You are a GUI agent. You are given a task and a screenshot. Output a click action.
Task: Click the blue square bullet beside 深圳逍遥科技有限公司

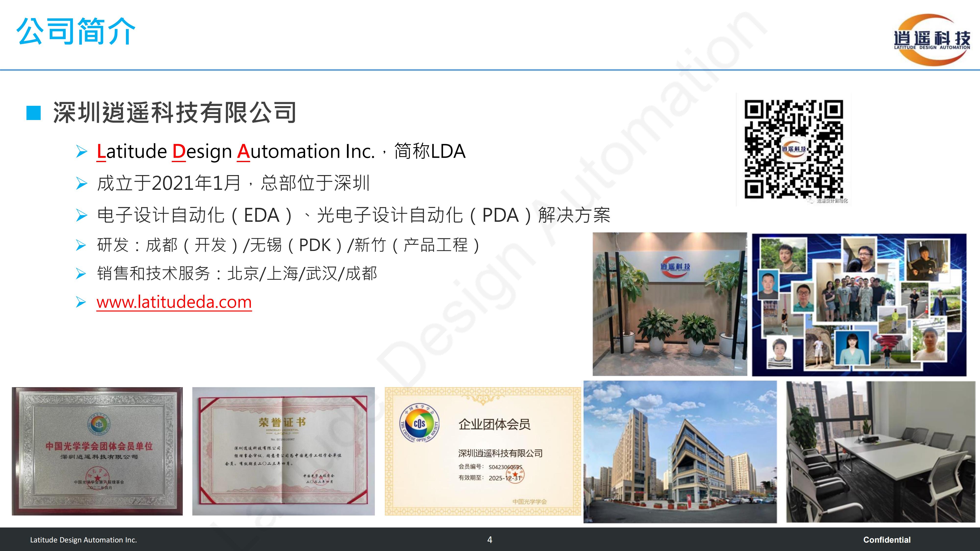34,113
